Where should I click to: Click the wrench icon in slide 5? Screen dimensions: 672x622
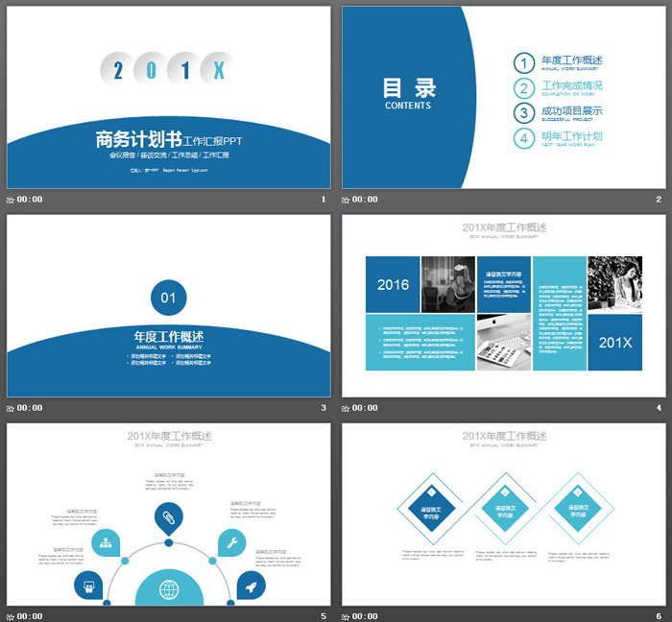click(x=232, y=542)
